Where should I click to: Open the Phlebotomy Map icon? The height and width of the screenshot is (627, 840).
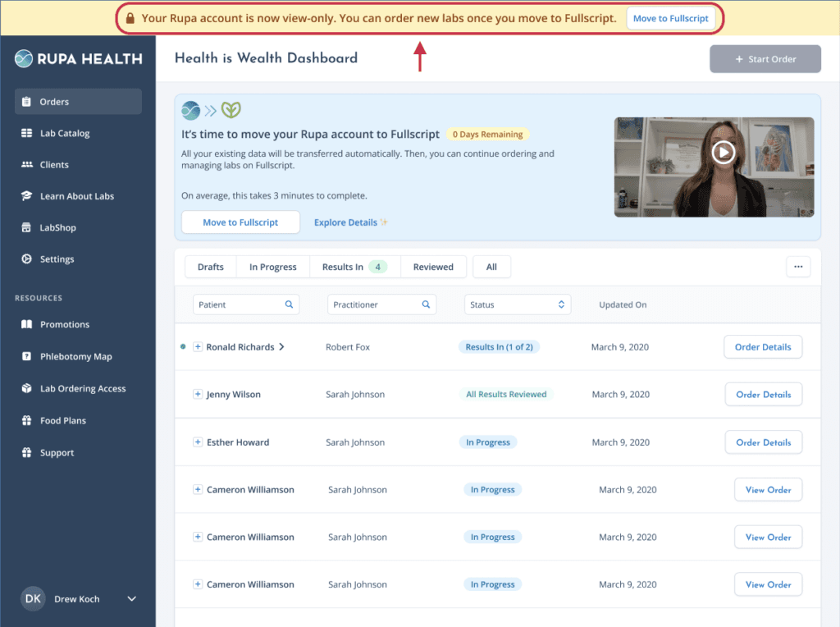pyautogui.click(x=27, y=356)
